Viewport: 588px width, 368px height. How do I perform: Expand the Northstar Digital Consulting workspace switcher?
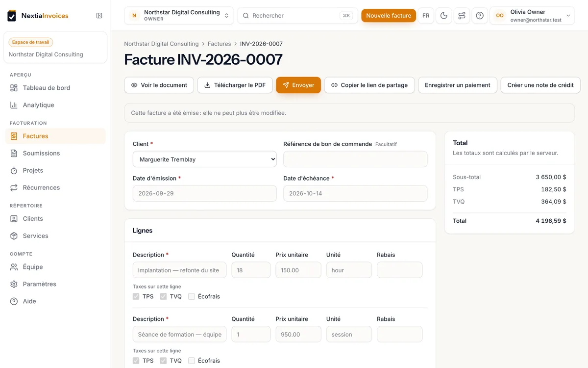179,16
